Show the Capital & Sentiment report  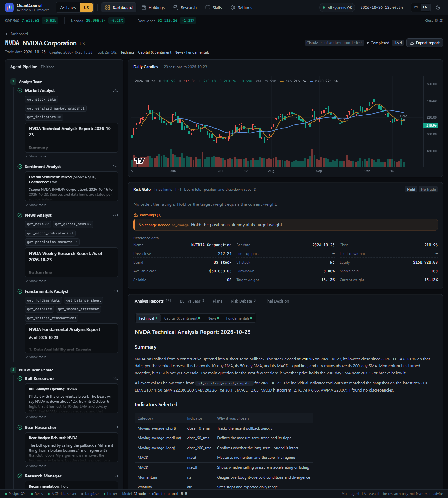click(x=182, y=318)
